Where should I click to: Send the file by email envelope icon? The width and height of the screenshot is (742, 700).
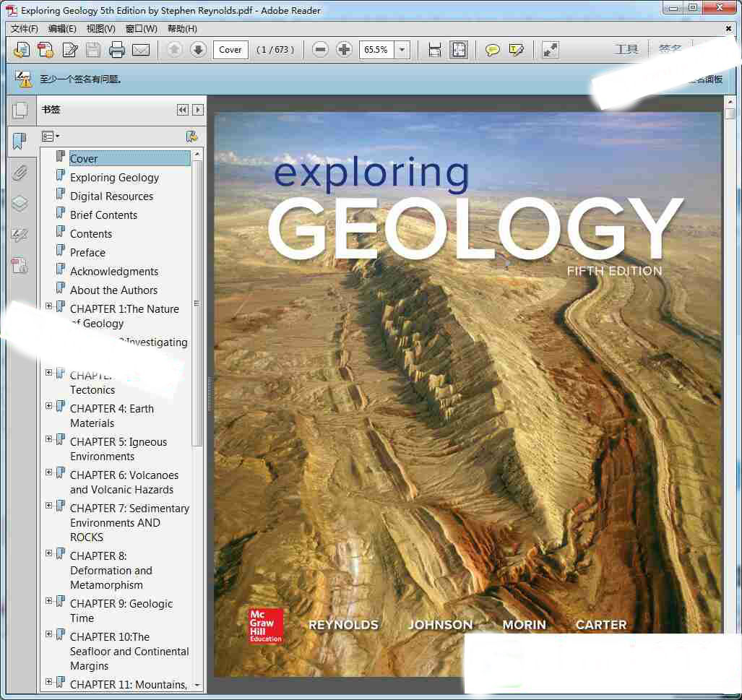click(x=141, y=50)
